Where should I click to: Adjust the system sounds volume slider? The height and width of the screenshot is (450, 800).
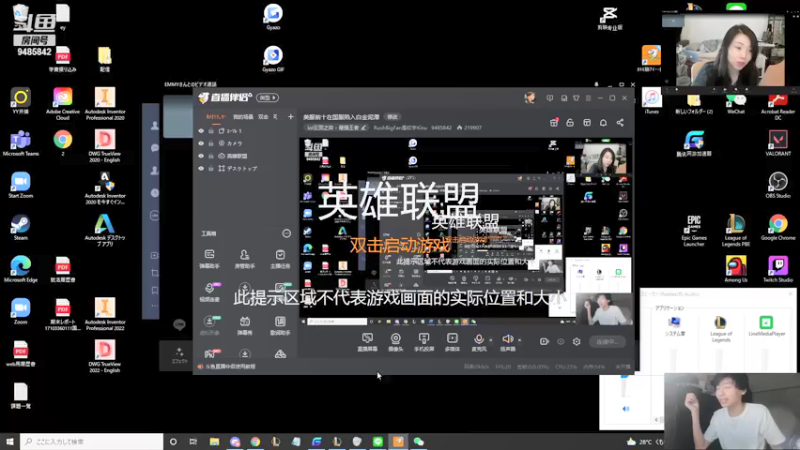point(674,360)
